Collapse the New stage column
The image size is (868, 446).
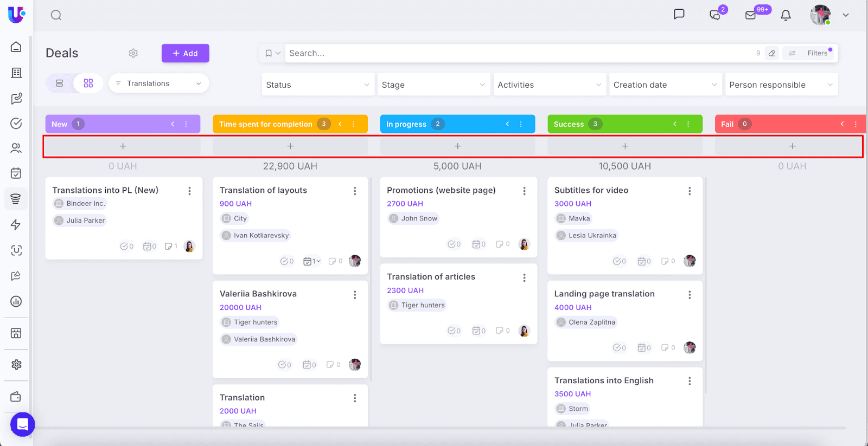tap(173, 124)
